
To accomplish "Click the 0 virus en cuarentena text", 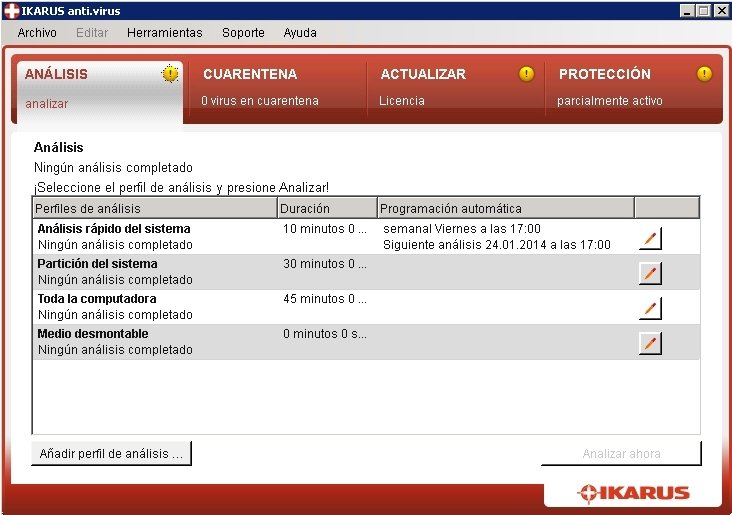I will pyautogui.click(x=260, y=101).
